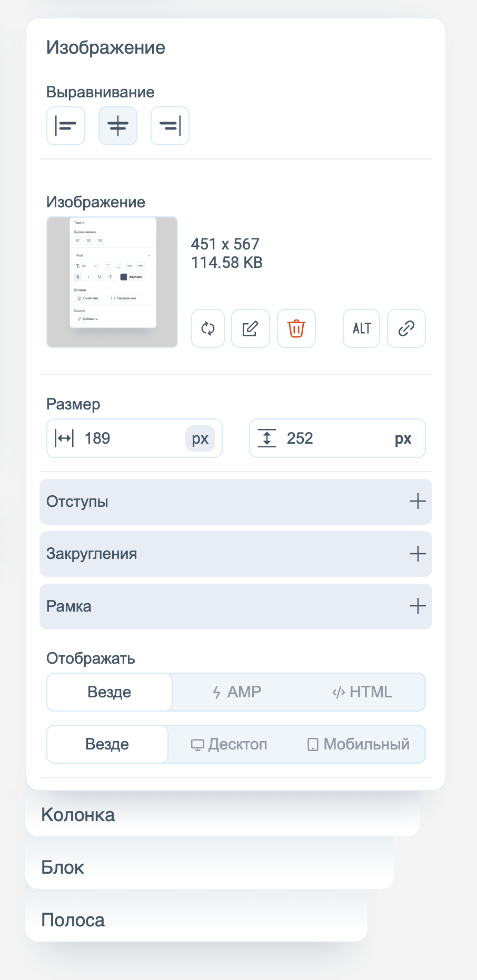Add link via chain icon
Viewport: 477px width, 980px height.
pyautogui.click(x=406, y=328)
